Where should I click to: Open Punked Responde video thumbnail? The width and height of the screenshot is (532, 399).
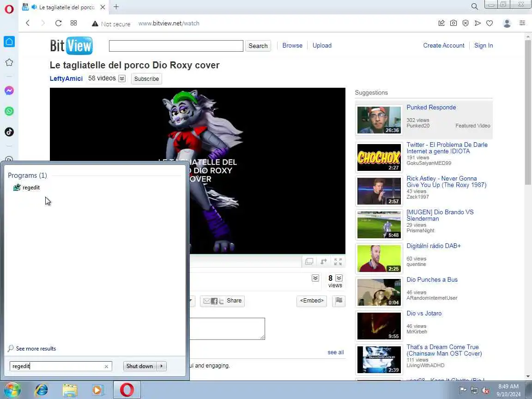[379, 120]
